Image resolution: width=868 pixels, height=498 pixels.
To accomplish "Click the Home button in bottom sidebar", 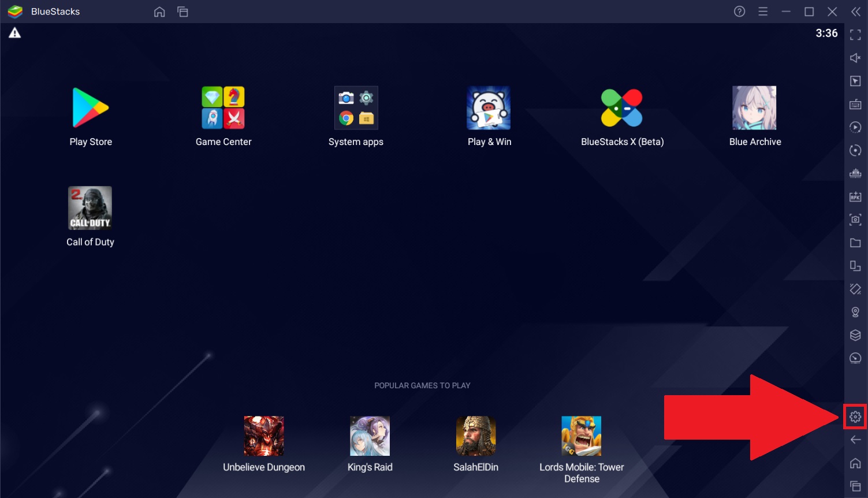I will [x=855, y=463].
